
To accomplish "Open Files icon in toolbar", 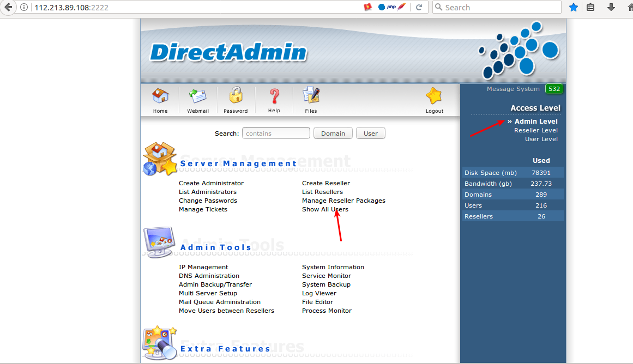I will coord(311,96).
